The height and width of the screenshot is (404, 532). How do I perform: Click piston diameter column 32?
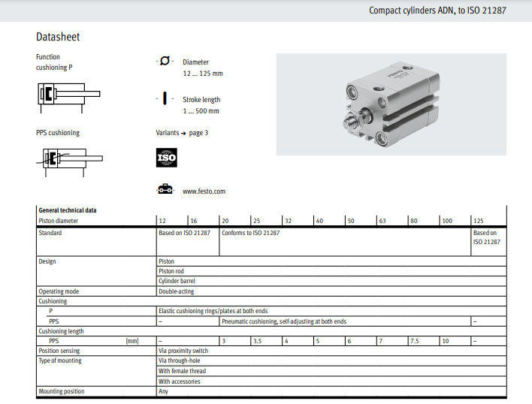point(288,221)
